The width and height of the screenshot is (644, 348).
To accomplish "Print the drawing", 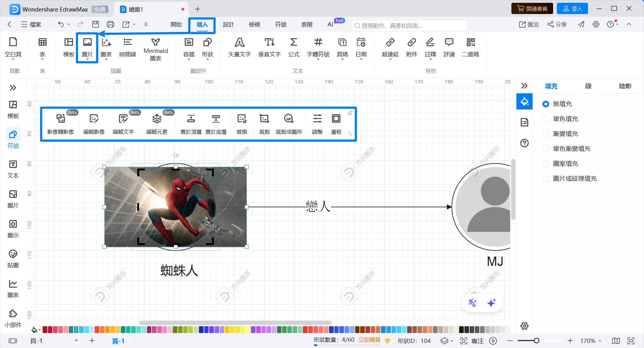I will pos(110,24).
